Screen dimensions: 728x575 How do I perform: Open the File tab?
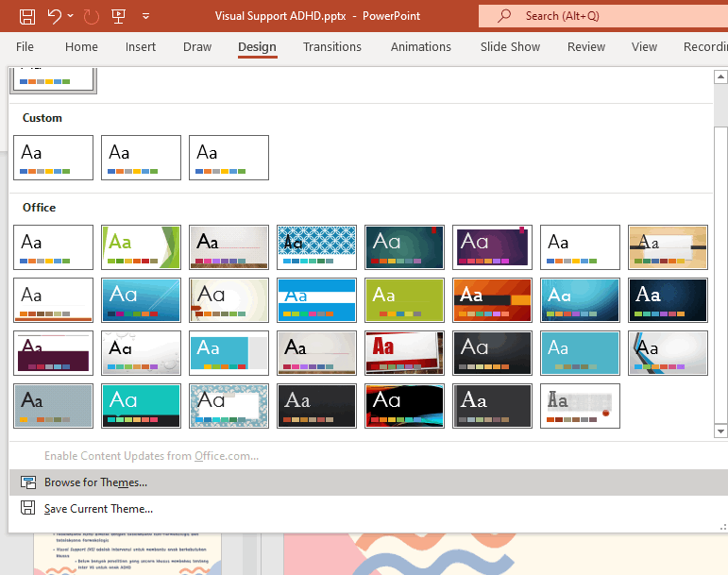(25, 47)
